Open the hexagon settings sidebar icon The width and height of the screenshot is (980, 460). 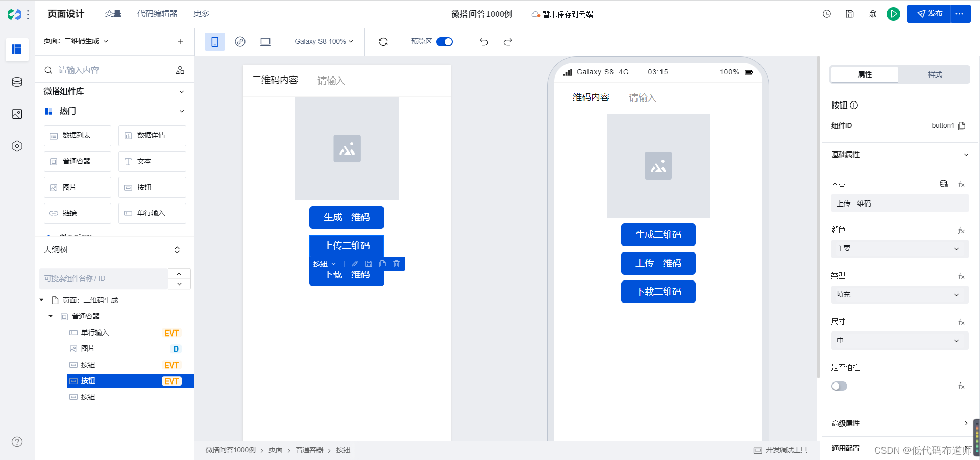coord(17,146)
